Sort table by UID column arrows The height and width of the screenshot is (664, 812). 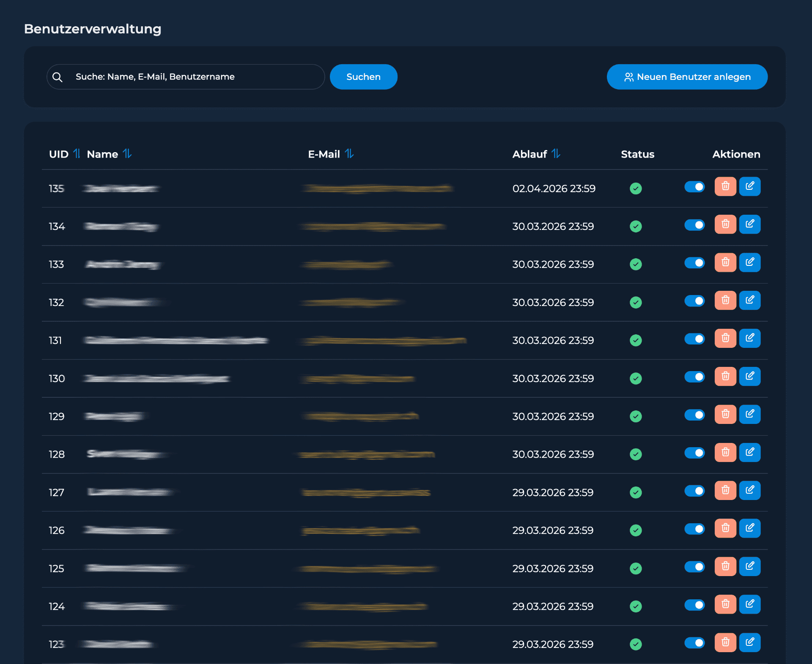[x=77, y=154]
